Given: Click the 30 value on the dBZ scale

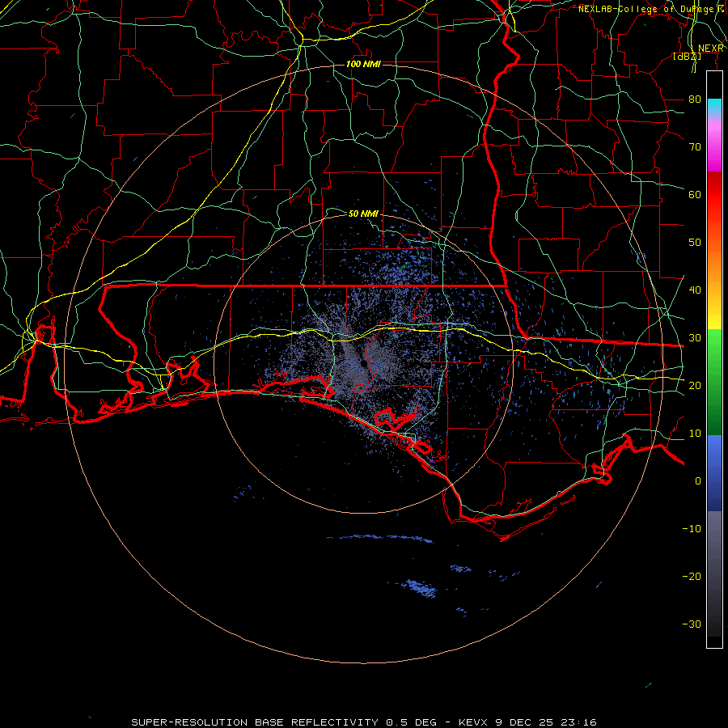Looking at the screenshot, I should [695, 337].
